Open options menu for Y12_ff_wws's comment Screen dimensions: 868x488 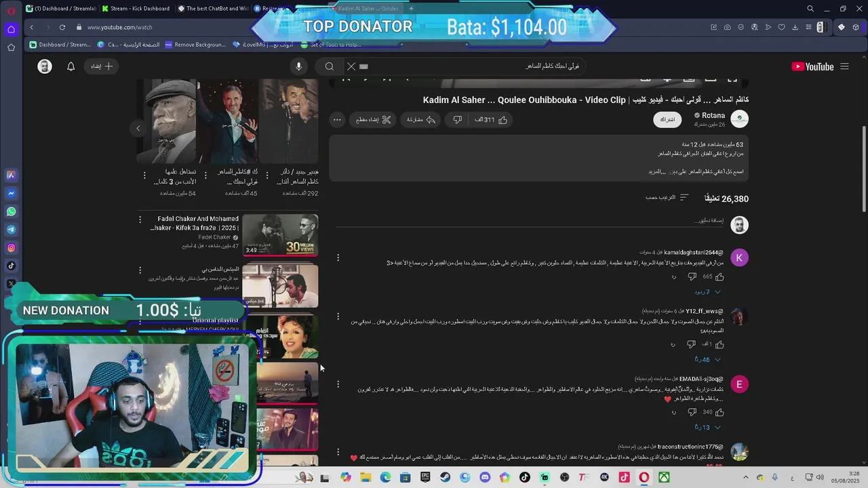[x=338, y=316]
